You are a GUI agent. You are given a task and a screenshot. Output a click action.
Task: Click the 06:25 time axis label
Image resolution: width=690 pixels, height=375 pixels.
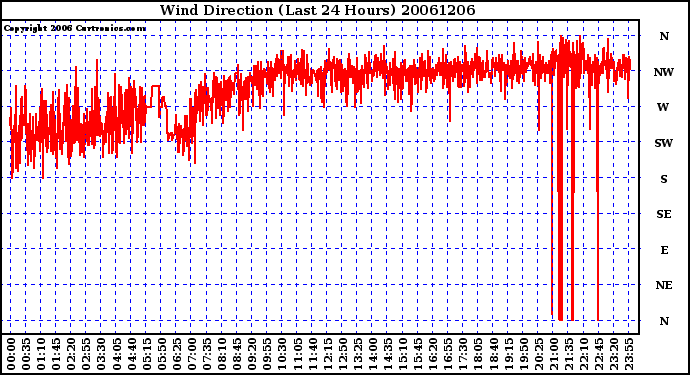pos(176,354)
